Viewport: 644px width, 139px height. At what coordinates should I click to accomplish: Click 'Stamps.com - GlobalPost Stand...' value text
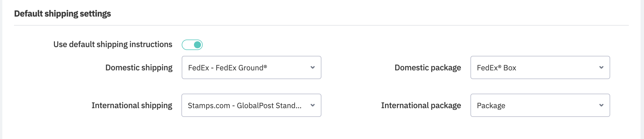[x=244, y=106]
